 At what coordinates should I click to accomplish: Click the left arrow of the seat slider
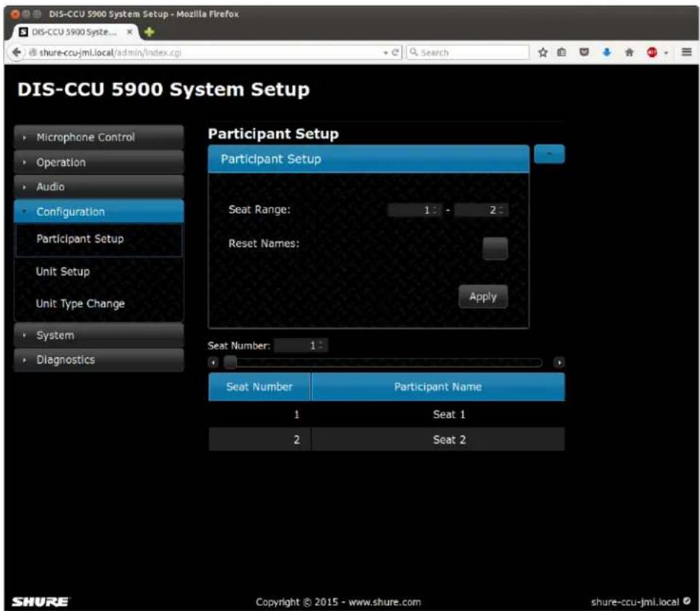(213, 362)
